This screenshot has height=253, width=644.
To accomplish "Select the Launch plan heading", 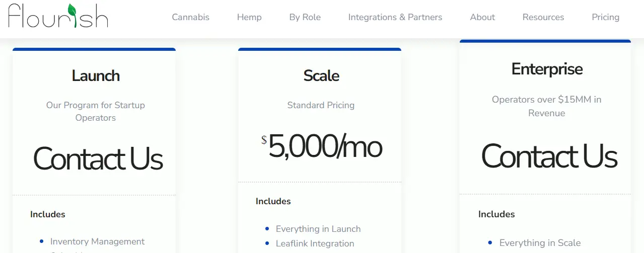I will [96, 76].
